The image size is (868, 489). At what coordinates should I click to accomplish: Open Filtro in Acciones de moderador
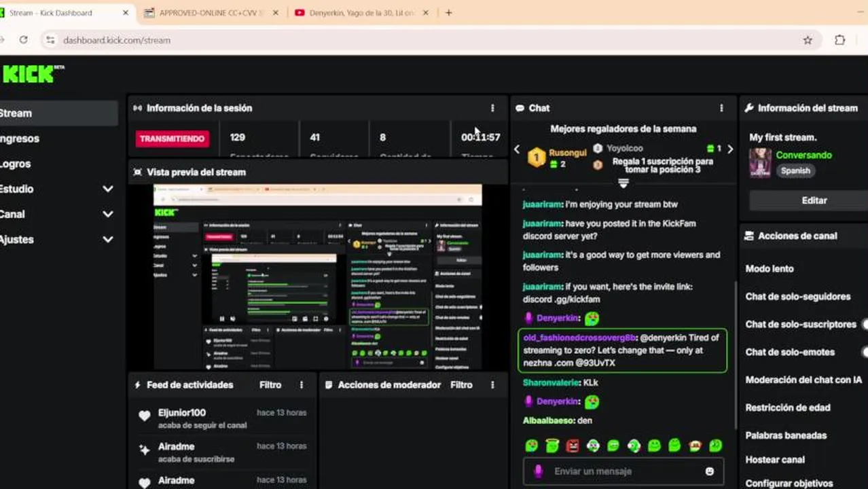tap(461, 384)
